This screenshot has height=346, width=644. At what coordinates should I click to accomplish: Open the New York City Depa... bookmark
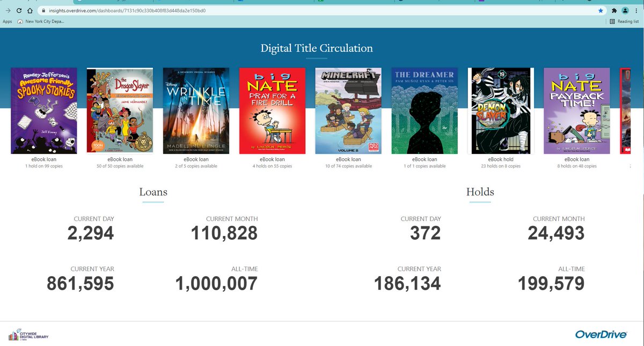[41, 21]
